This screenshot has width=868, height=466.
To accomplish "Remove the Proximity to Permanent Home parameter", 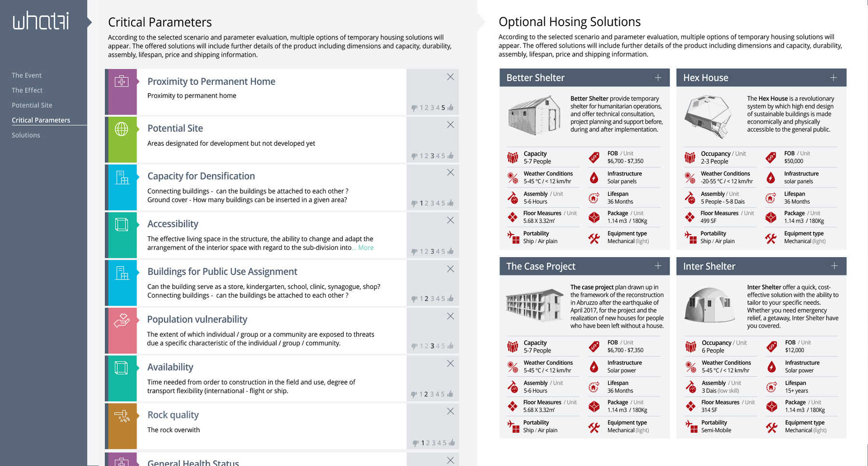I will point(450,77).
